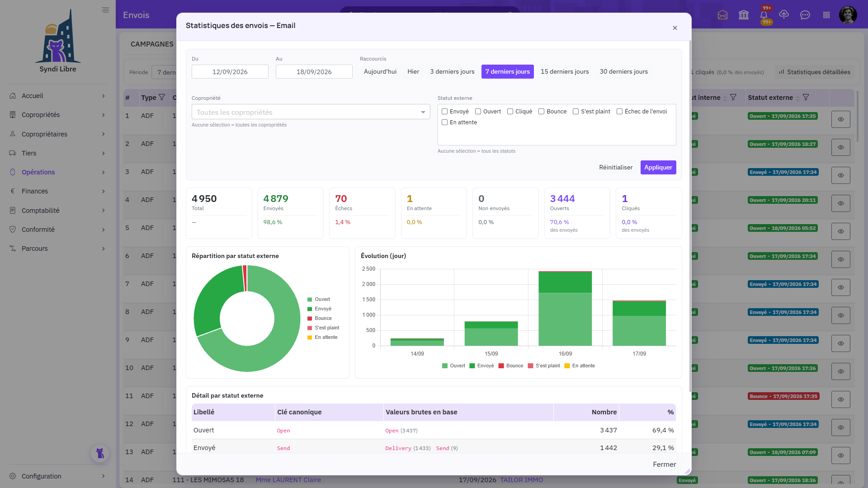Check the Cliqué status checkbox
Image resolution: width=868 pixels, height=488 pixels.
tap(510, 112)
